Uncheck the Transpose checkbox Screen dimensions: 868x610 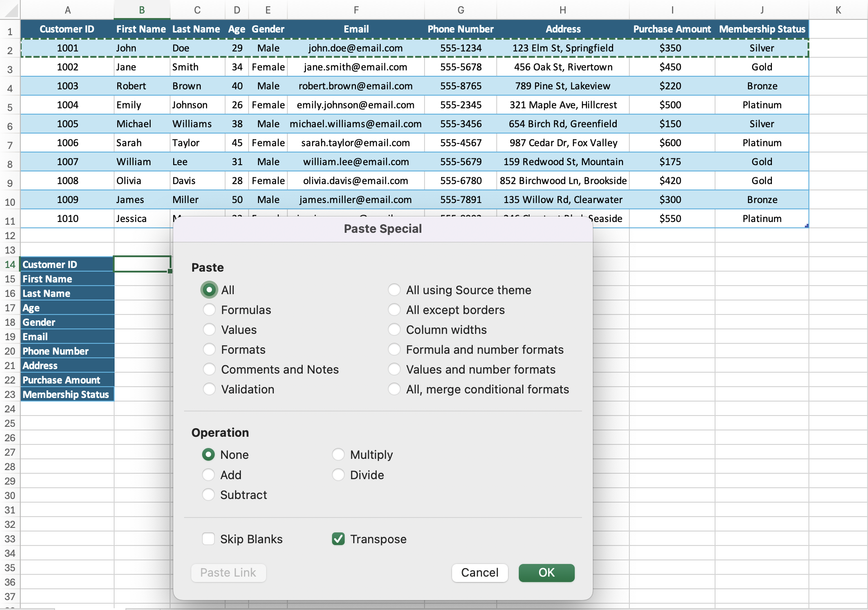[x=338, y=539]
